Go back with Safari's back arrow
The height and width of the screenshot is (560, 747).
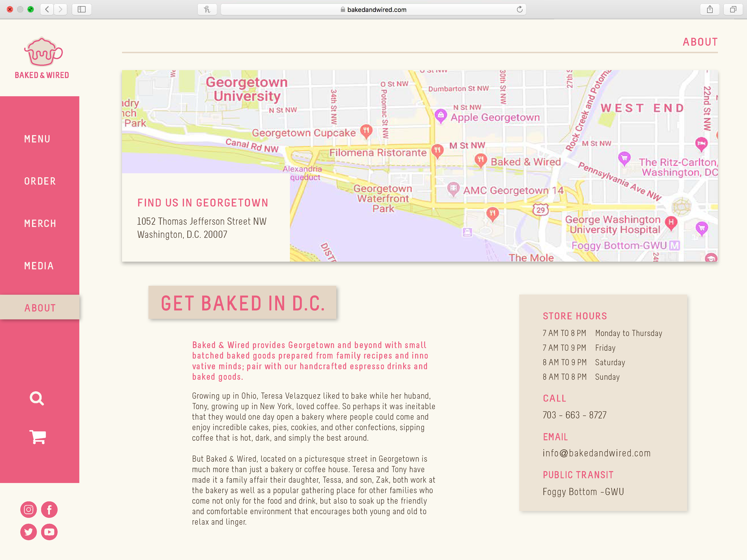47,10
